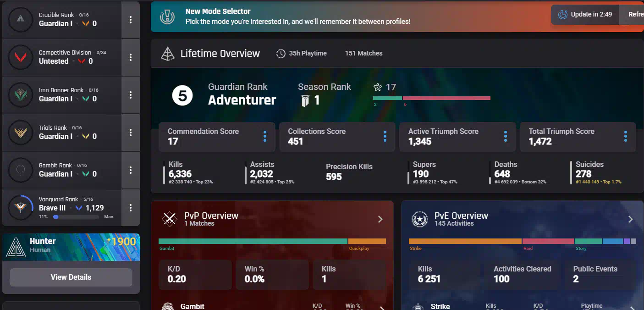Click the Hunter class icon
This screenshot has height=310, width=644.
(x=16, y=247)
